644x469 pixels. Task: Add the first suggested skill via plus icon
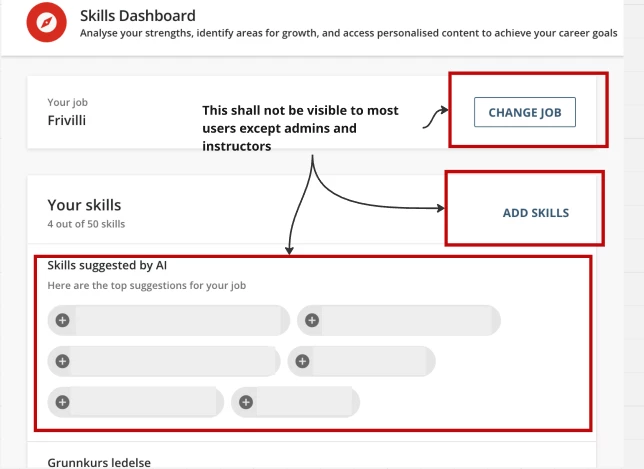[x=62, y=320]
